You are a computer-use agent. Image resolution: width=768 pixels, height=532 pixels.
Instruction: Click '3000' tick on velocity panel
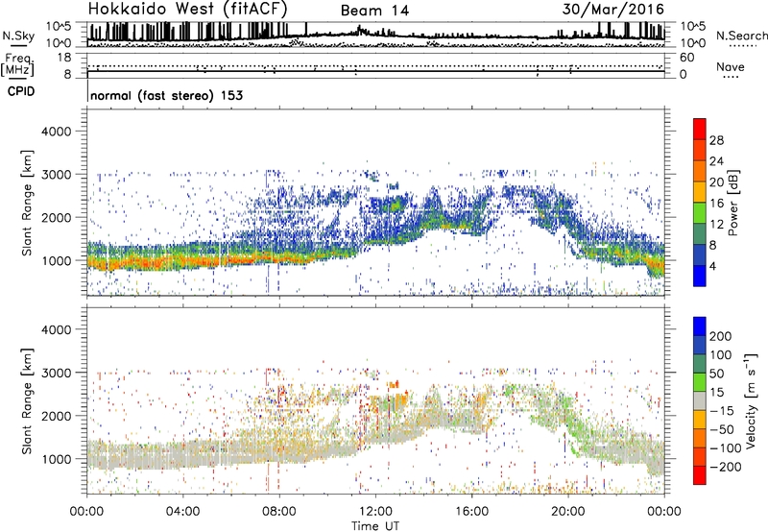click(x=56, y=373)
